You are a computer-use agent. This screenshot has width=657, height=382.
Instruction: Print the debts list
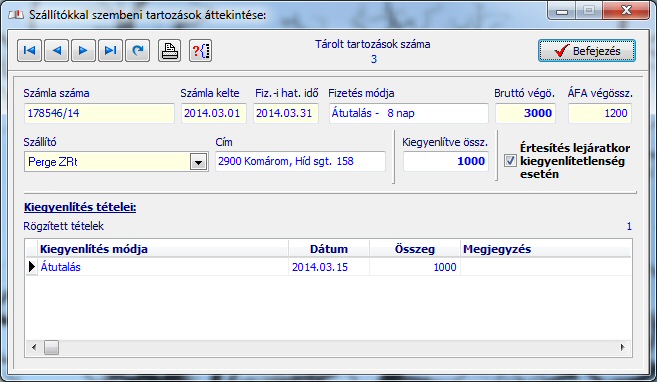pos(170,51)
